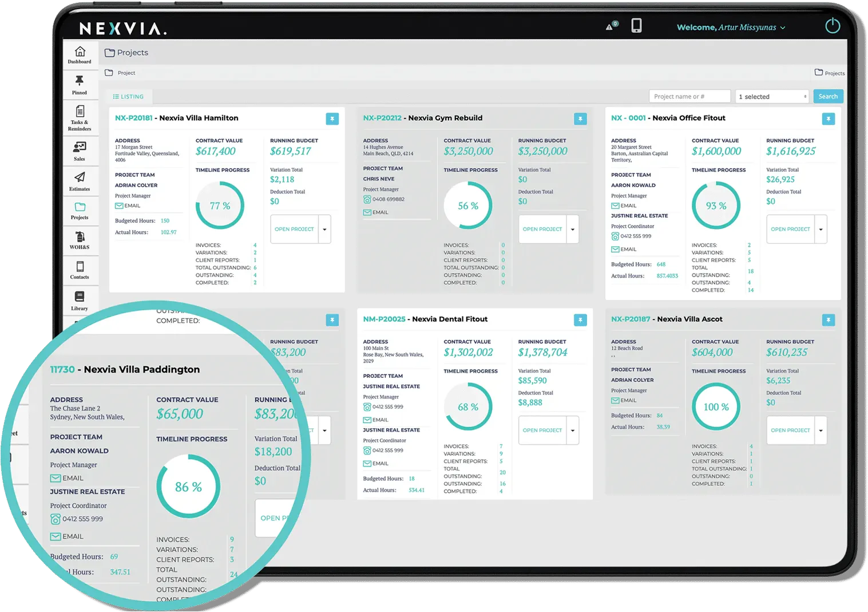This screenshot has width=868, height=612.
Task: Open the Pinned sidebar item
Action: click(x=80, y=85)
